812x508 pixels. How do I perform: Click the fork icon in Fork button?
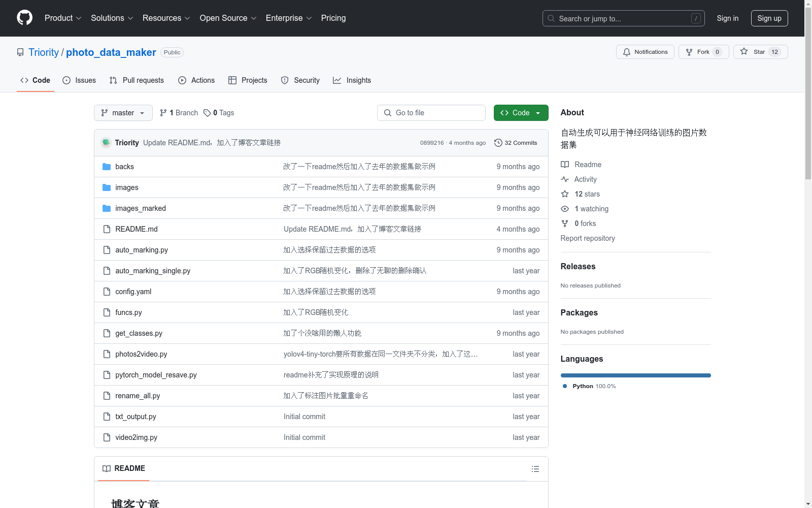(x=689, y=52)
